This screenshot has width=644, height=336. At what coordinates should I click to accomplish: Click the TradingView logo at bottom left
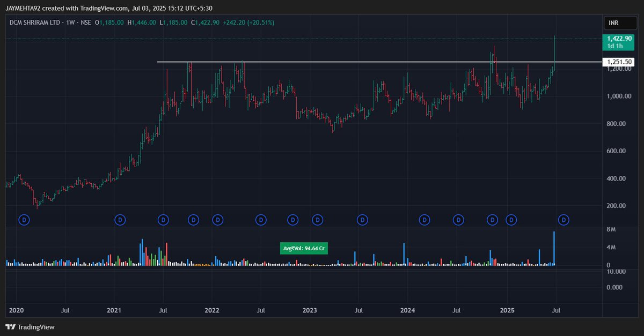click(x=30, y=327)
